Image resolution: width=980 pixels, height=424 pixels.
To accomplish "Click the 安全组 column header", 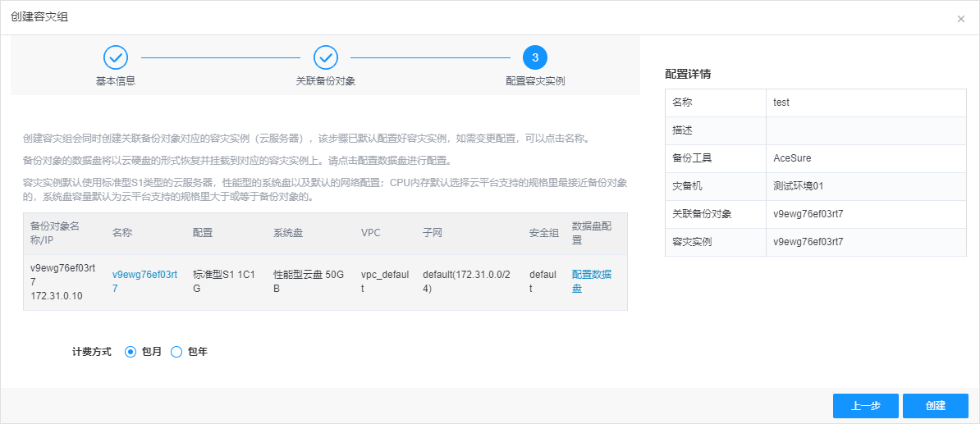I will coord(544,233).
